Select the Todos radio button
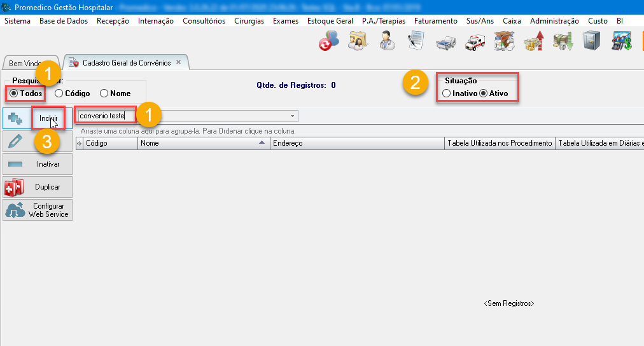Viewport: 644px width, 346px height. 14,93
